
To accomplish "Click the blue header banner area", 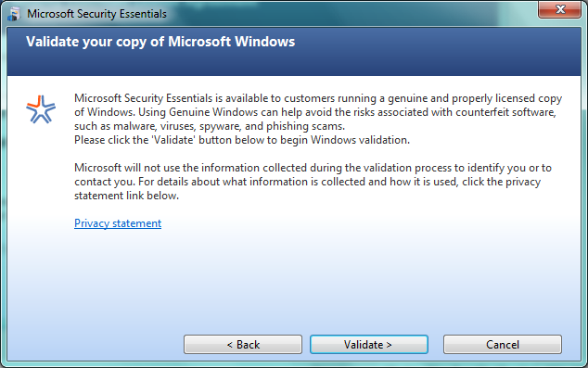I will click(x=294, y=52).
